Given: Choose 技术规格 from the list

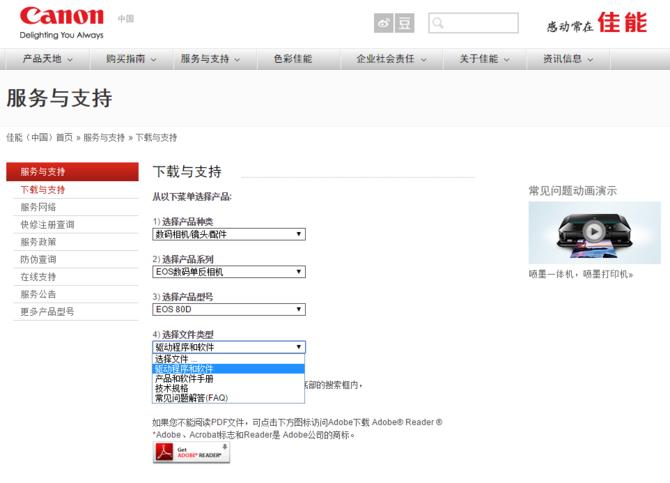Looking at the screenshot, I should (x=229, y=389).
